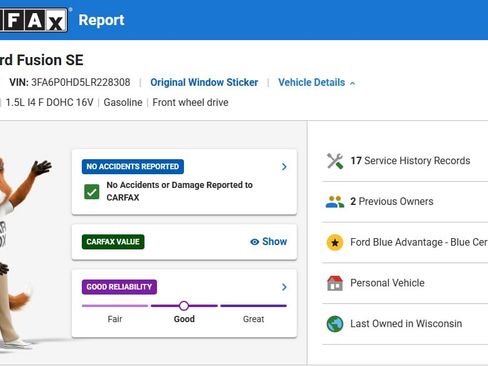Select the Personal Vehicle row text

[x=387, y=283]
